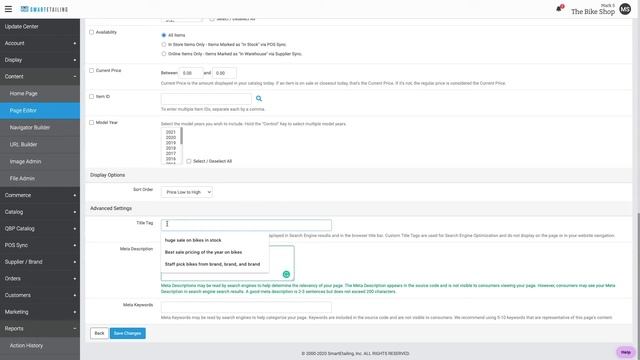The image size is (640, 360).
Task: Select 2020 in Model Year list
Action: tap(171, 138)
